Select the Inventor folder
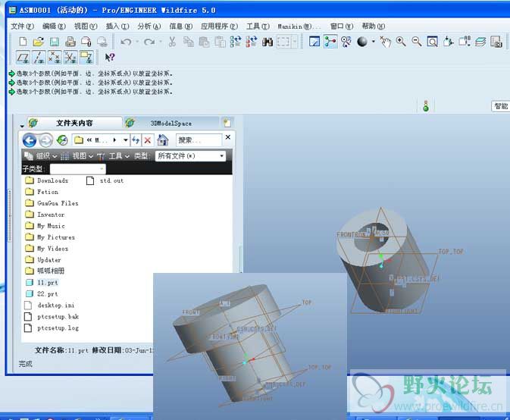The image size is (510, 420). [x=45, y=215]
